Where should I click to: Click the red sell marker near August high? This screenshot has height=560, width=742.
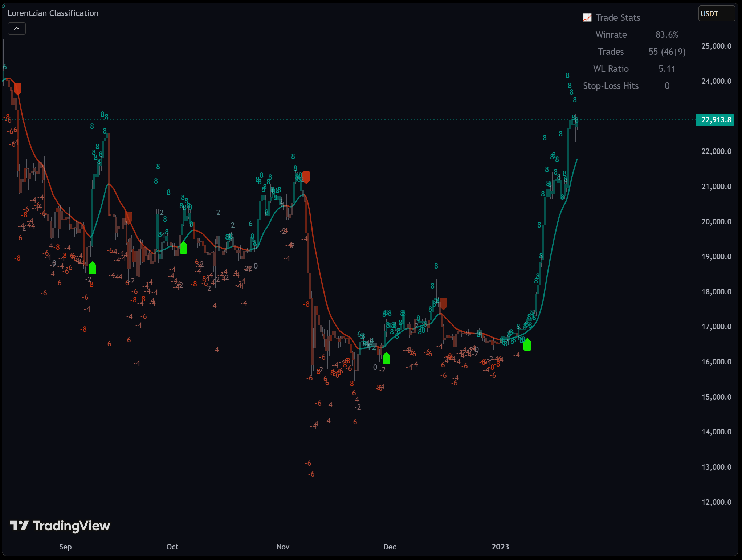pyautogui.click(x=17, y=87)
